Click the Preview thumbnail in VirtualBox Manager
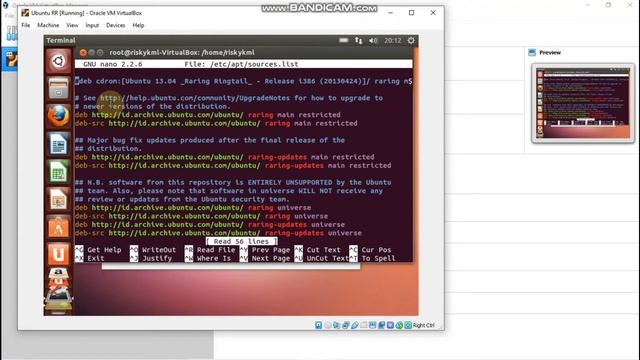 click(583, 103)
